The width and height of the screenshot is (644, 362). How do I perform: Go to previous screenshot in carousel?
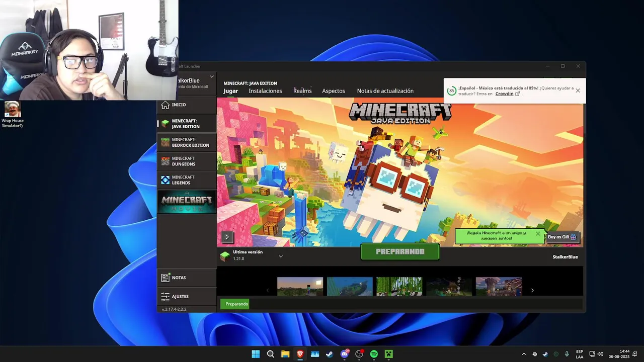click(x=268, y=290)
